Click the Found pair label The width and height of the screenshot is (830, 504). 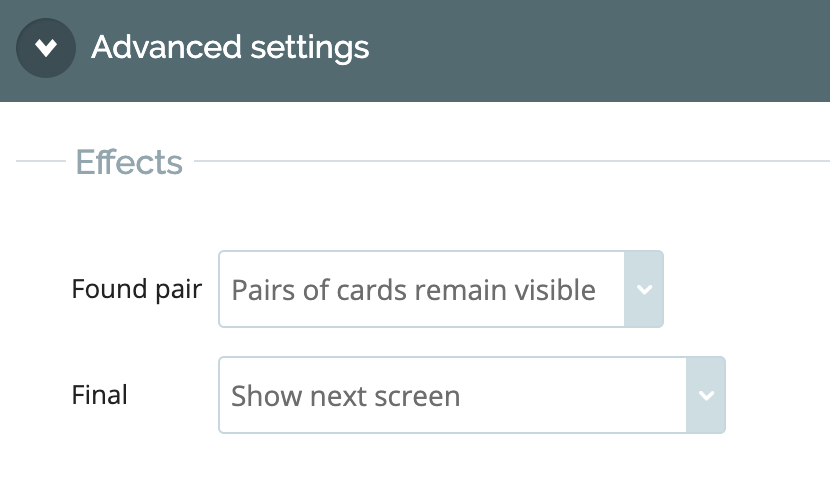(x=137, y=289)
